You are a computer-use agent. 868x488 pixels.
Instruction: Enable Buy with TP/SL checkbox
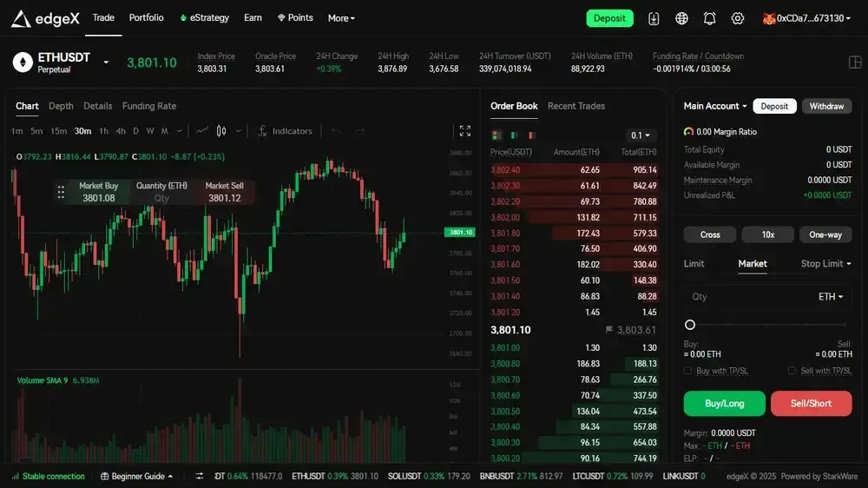(687, 371)
